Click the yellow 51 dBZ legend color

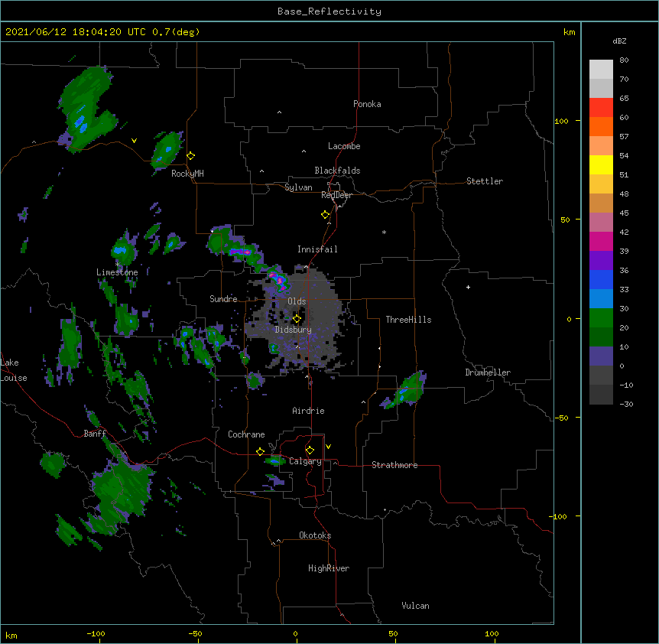(601, 164)
